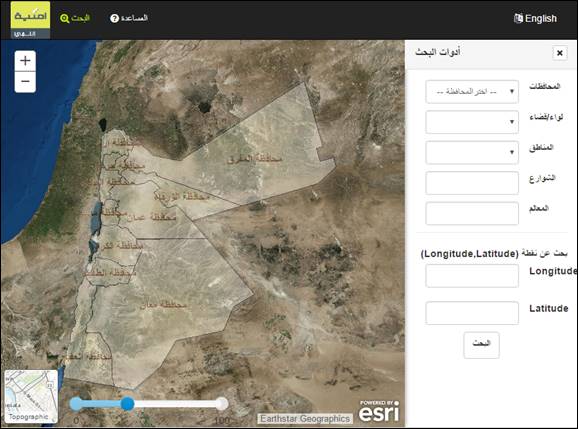Click the help question mark icon

coord(115,18)
